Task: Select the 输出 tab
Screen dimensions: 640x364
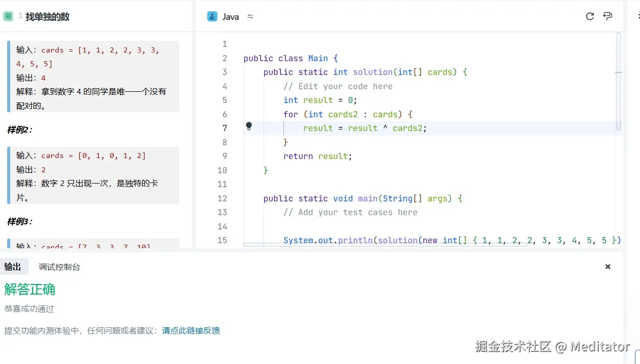Action: tap(14, 266)
